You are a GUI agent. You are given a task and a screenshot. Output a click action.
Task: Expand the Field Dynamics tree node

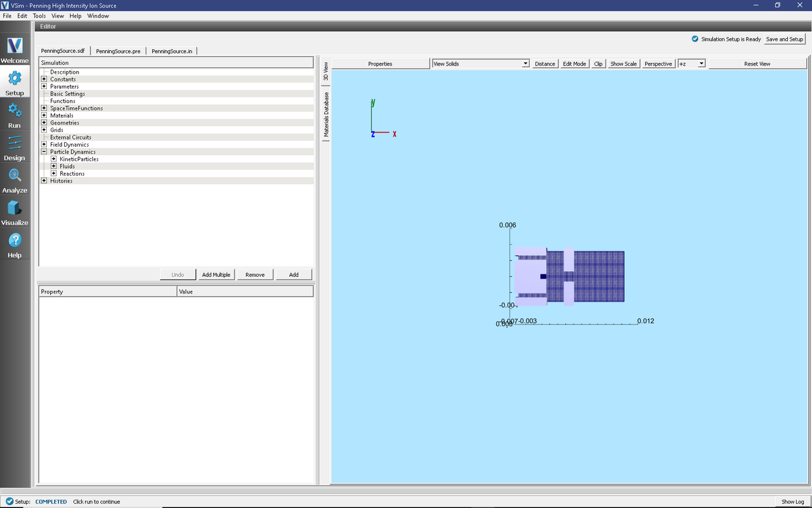[44, 145]
